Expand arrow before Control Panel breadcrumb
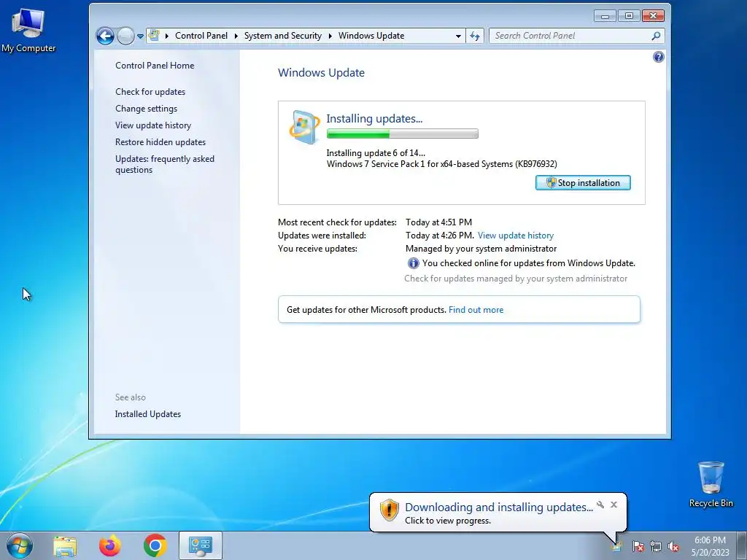Image resolution: width=747 pixels, height=560 pixels. tap(167, 36)
